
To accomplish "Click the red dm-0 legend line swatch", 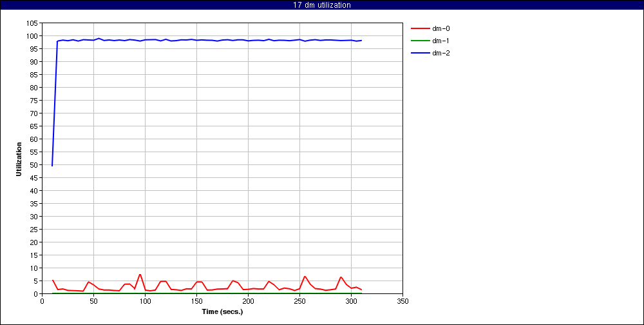I will [x=419, y=29].
